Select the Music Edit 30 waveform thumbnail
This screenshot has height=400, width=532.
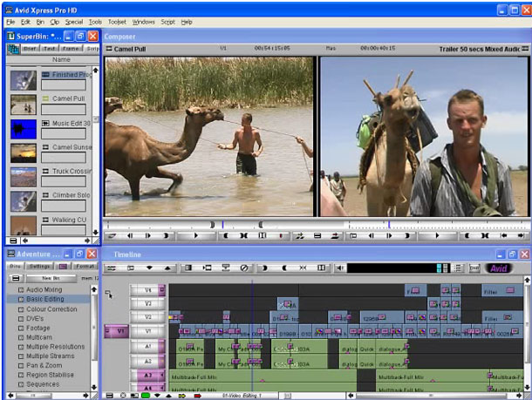[x=24, y=129]
